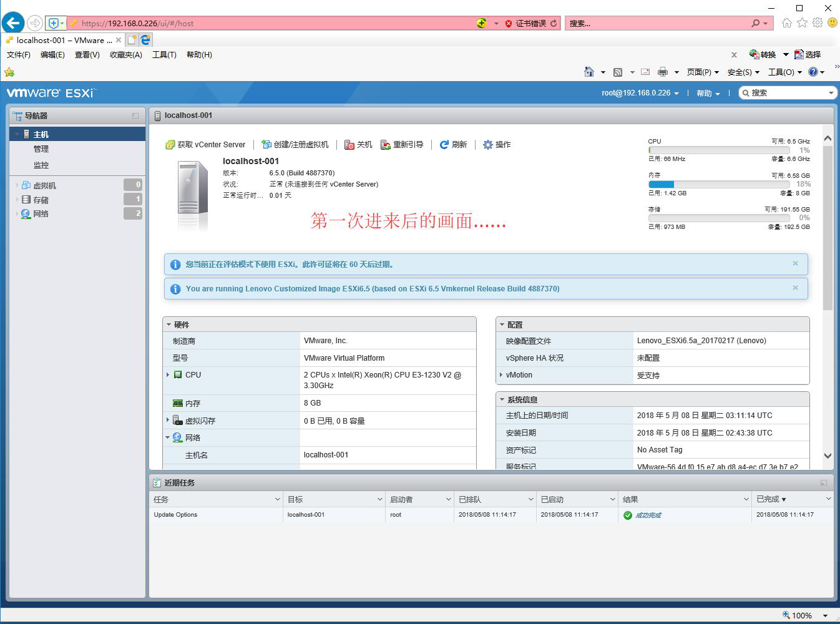Open the 安全(S) command bar menu
Screen dimensions: 840x624
[743, 72]
